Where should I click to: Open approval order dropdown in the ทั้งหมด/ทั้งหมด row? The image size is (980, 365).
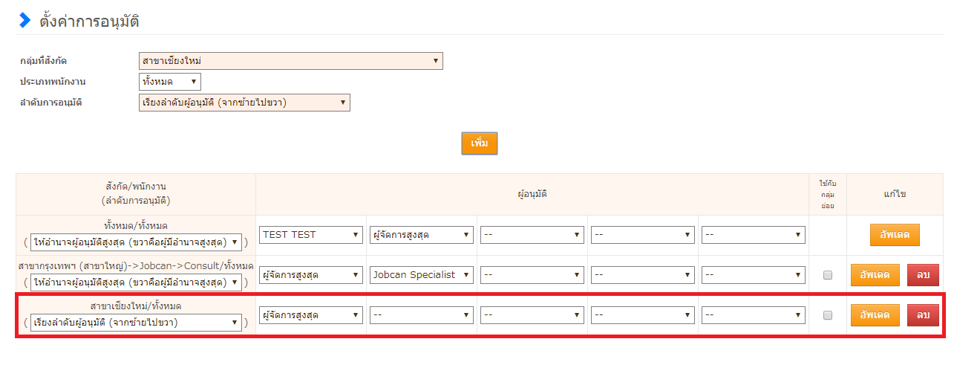pos(136,242)
